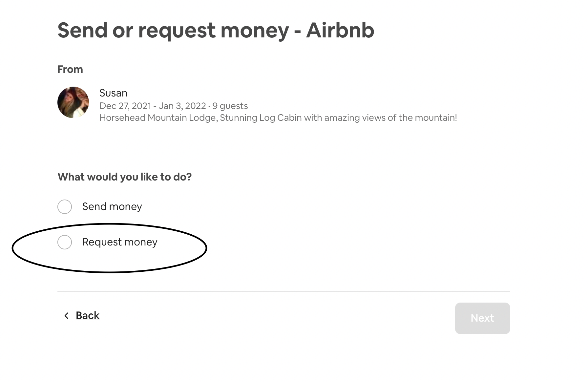Click the word Airbnb in the title
Viewport: 588px width, 382px height.
pos(340,30)
